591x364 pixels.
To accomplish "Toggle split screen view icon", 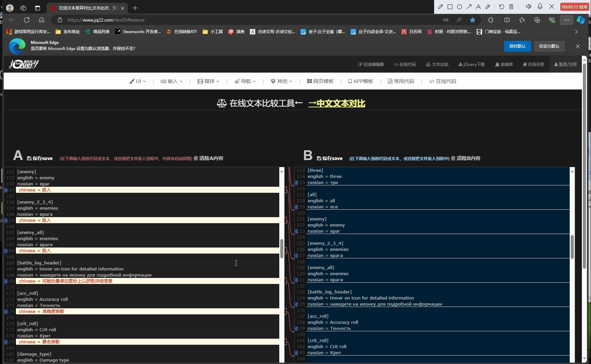I will pyautogui.click(x=507, y=20).
